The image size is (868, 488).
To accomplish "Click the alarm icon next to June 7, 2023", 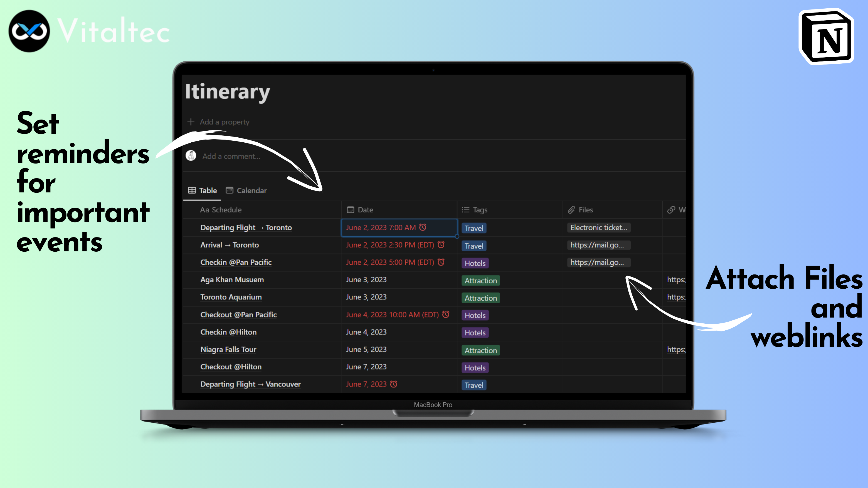I will point(394,384).
